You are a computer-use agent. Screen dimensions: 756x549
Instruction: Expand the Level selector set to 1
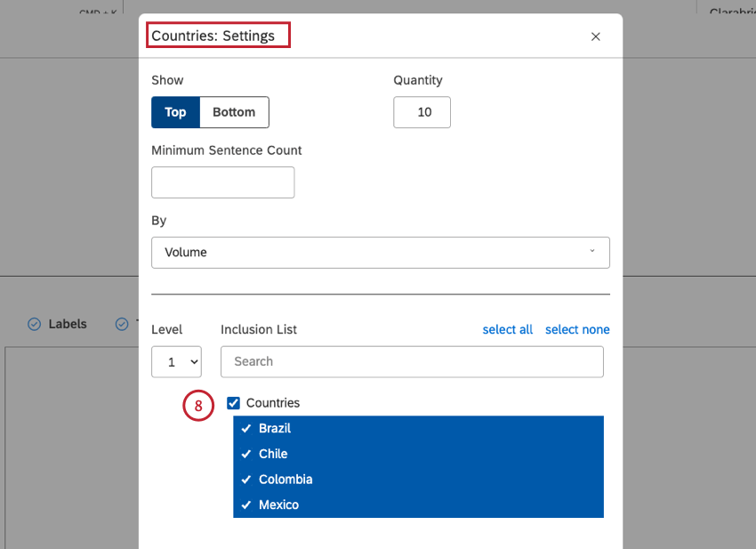click(x=176, y=362)
